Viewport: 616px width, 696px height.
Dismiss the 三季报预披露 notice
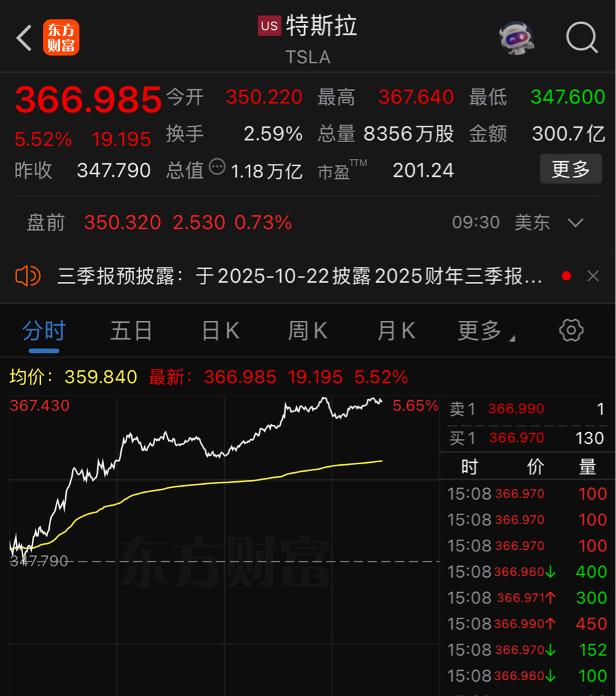coord(593,276)
